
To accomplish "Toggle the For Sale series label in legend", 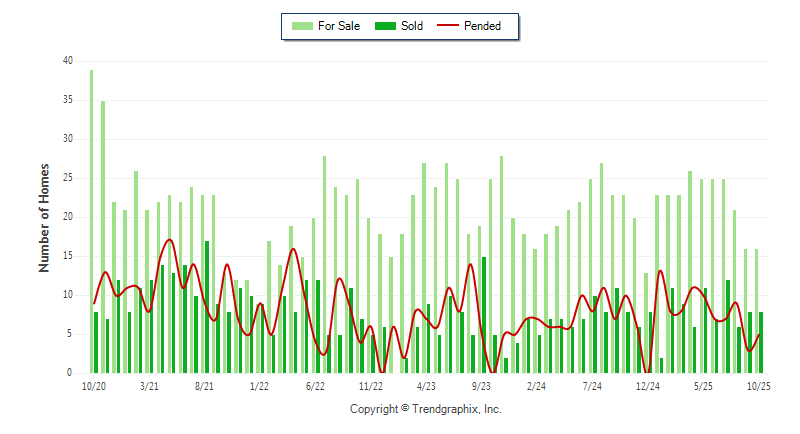I will (x=340, y=26).
